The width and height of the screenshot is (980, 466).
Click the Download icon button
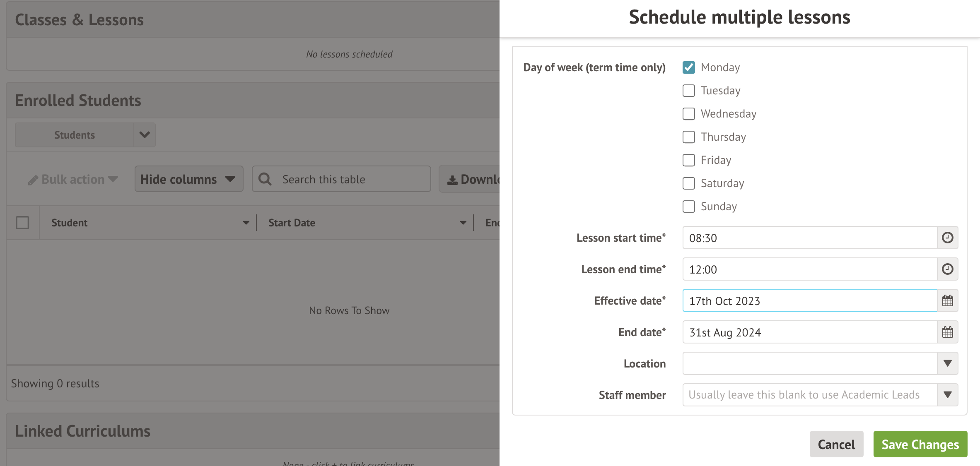(452, 180)
